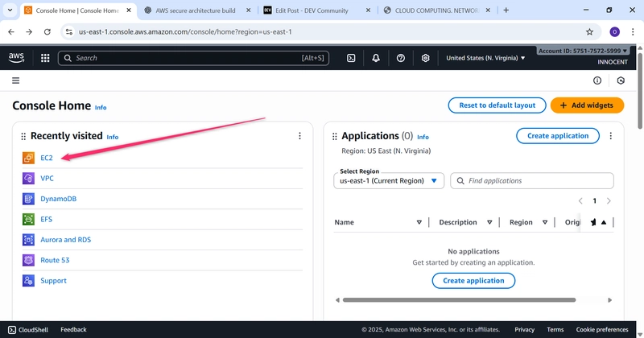The width and height of the screenshot is (644, 338).
Task: Open the help question mark icon
Action: click(x=401, y=58)
